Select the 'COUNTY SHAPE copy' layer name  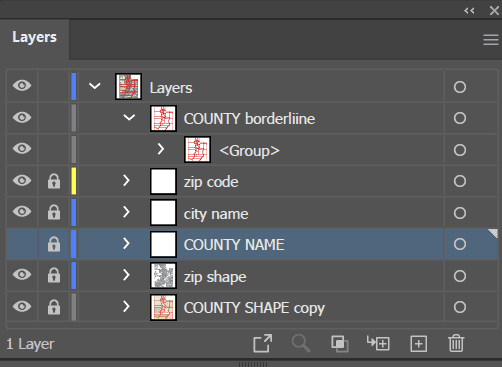click(254, 308)
